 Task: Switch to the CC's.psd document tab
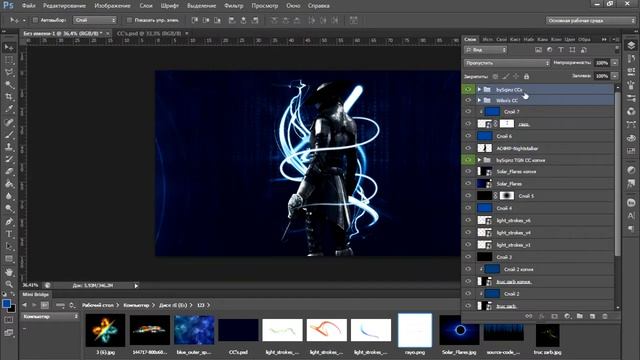(149, 33)
